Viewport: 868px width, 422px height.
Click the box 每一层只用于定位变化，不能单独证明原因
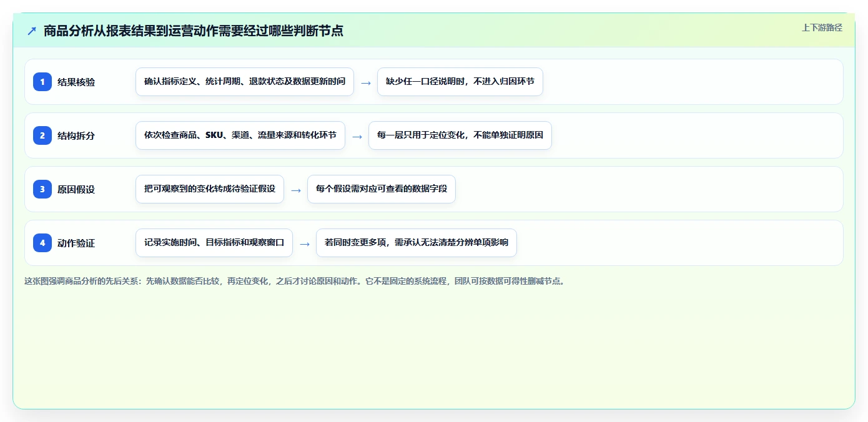pyautogui.click(x=460, y=135)
